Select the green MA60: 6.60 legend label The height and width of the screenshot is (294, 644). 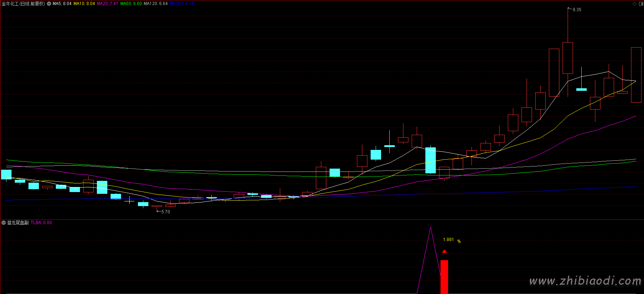pyautogui.click(x=131, y=4)
